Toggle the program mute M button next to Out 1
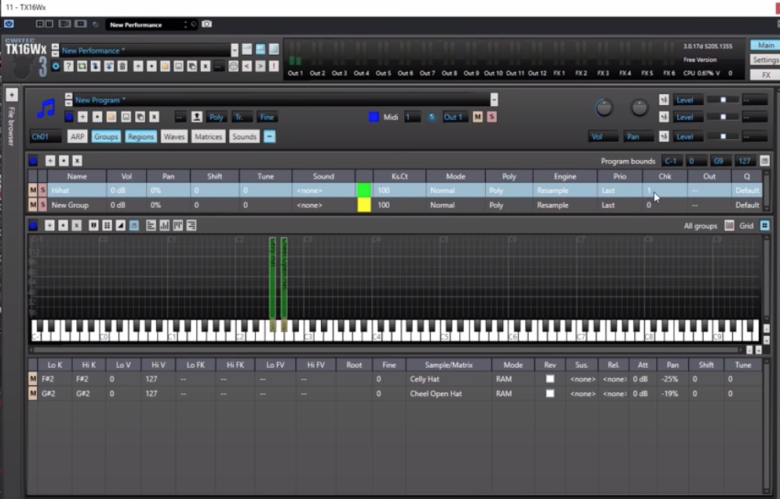 pos(478,117)
